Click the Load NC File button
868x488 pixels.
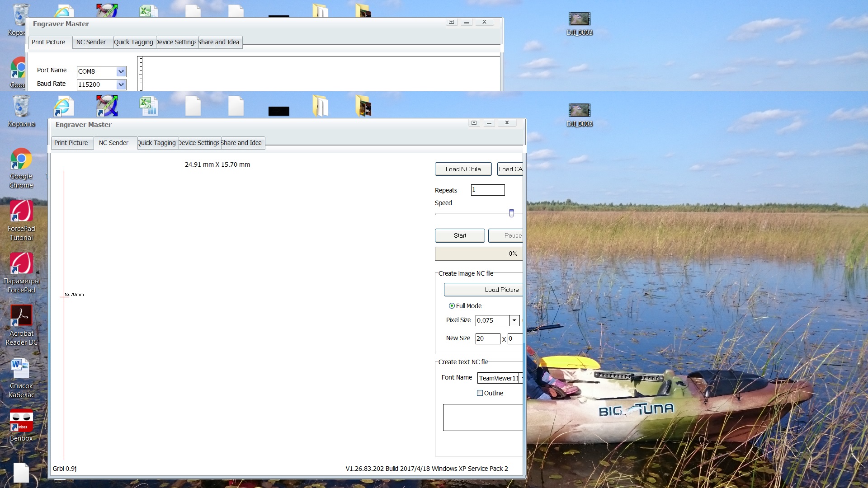point(463,169)
